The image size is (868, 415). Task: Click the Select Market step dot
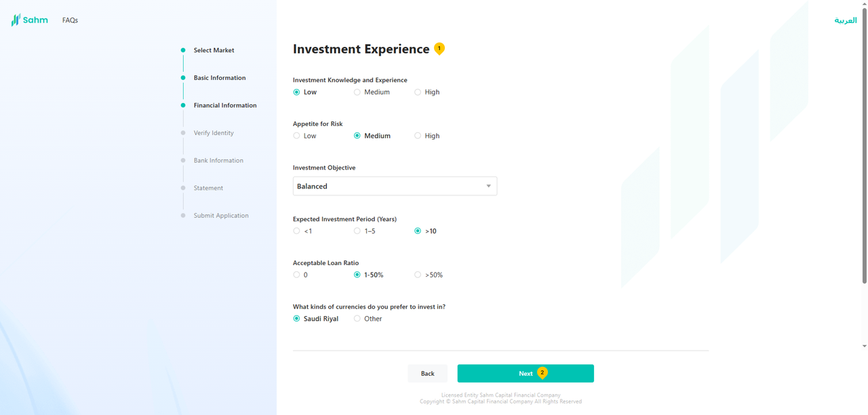coord(183,50)
